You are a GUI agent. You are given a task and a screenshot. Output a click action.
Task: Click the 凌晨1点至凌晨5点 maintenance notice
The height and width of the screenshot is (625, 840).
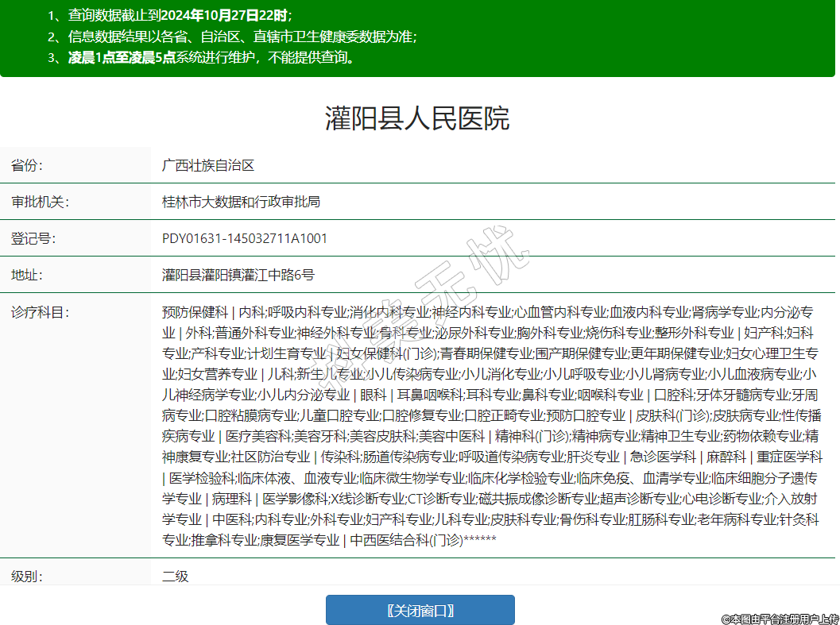211,58
